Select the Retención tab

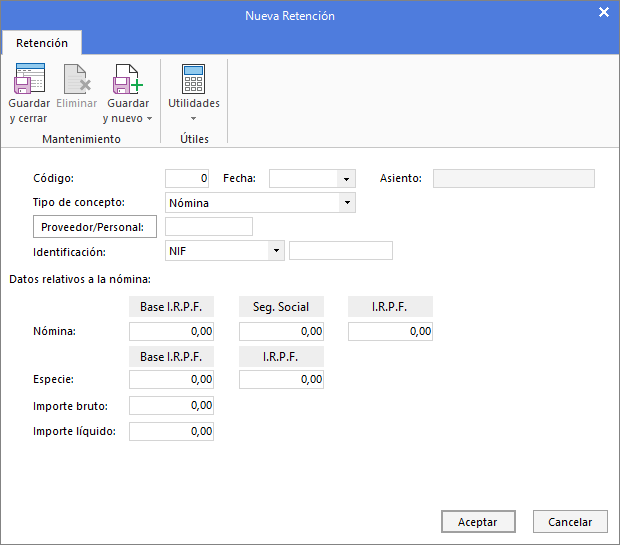(x=42, y=43)
